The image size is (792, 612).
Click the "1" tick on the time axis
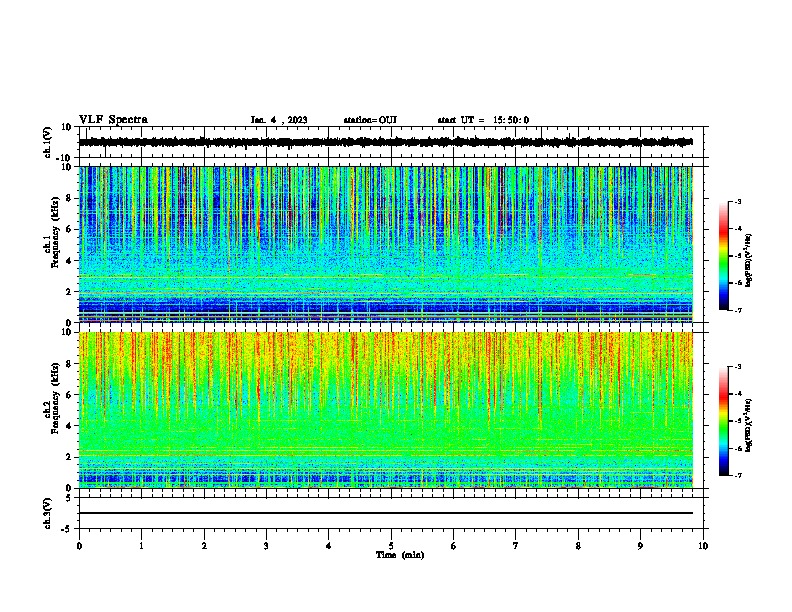point(141,546)
